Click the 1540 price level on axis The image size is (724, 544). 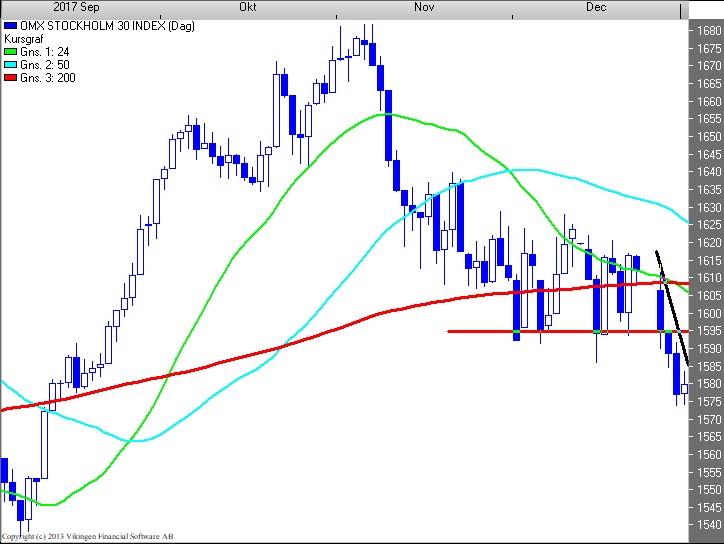[x=707, y=525]
